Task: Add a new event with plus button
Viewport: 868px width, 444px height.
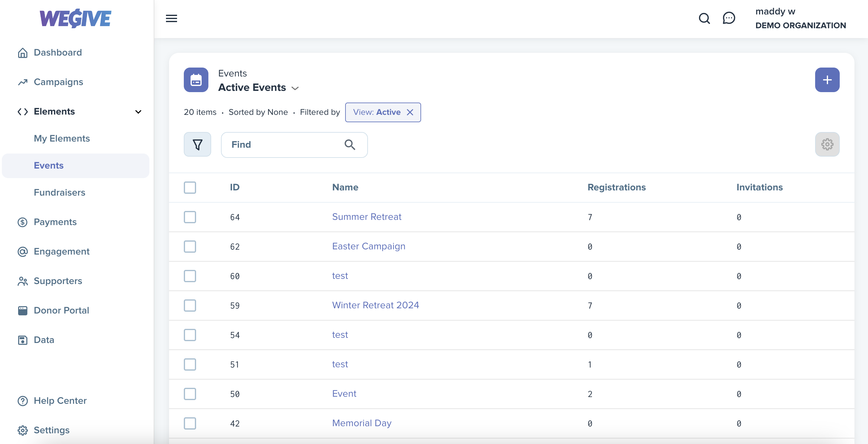Action: (x=827, y=80)
